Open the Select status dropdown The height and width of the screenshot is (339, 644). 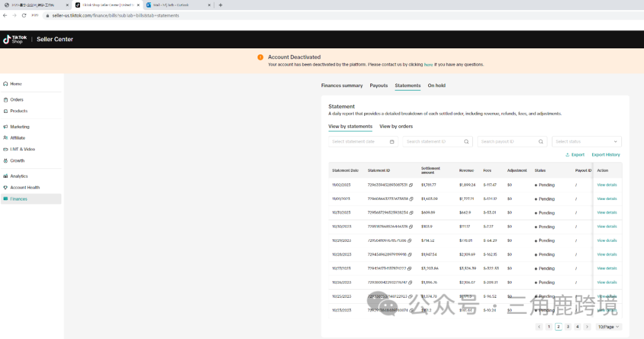point(587,142)
